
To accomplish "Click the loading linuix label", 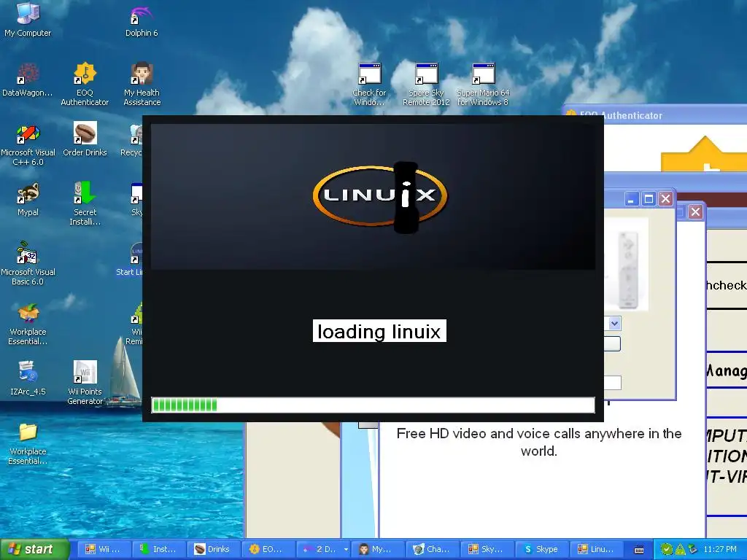I will tap(379, 331).
